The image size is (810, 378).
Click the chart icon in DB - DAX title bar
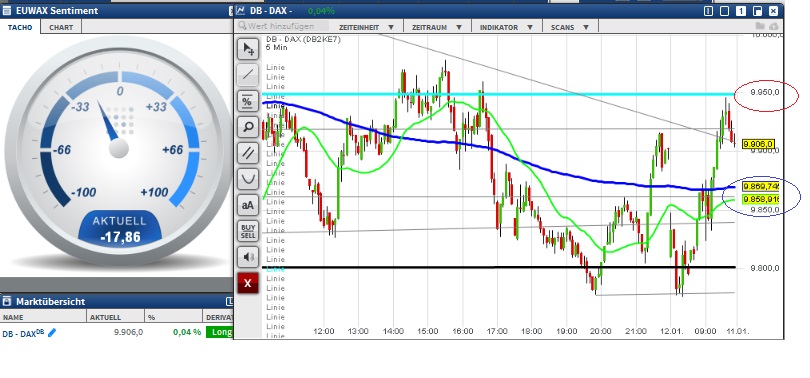click(x=241, y=10)
